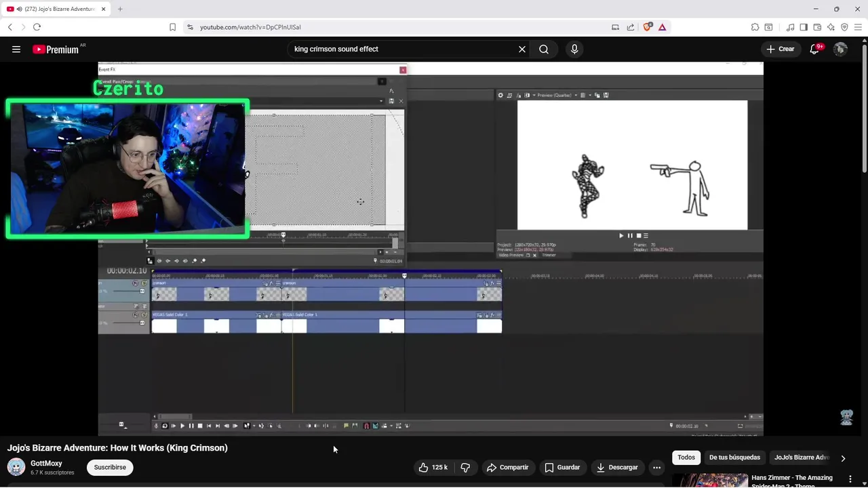Open the account avatar menu
The height and width of the screenshot is (488, 868).
click(840, 49)
